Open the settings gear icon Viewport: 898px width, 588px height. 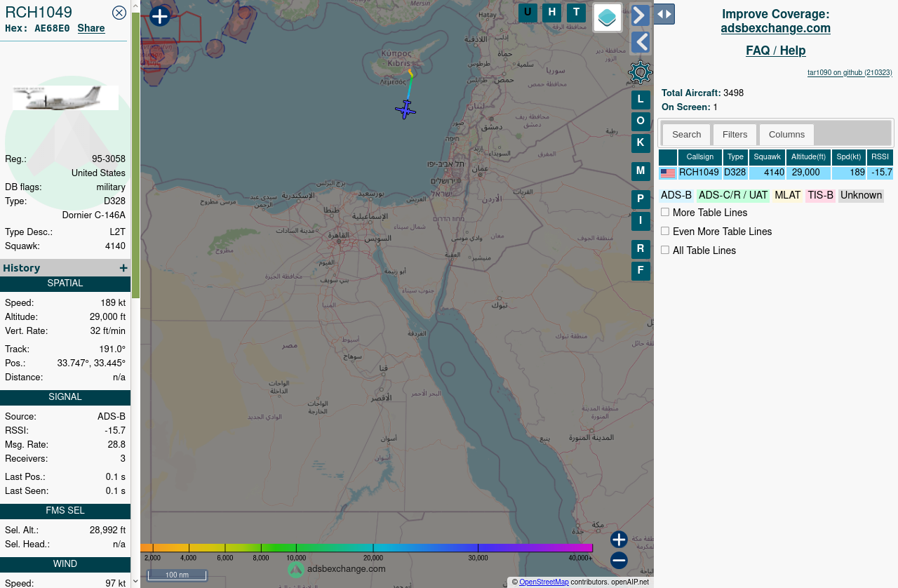click(x=641, y=72)
